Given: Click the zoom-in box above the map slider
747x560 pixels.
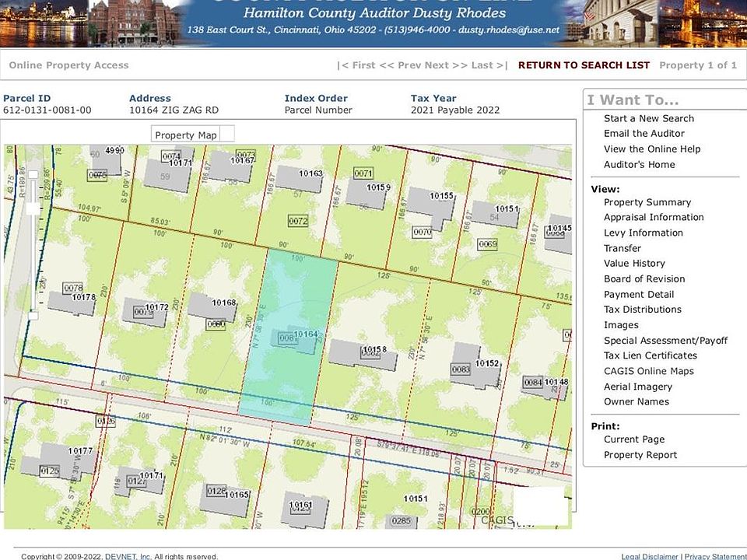Looking at the screenshot, I should tap(32, 175).
